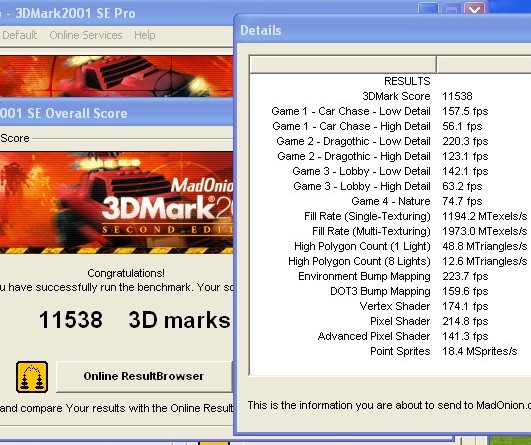Select Game 3 - Lobby - High Detail
The image size is (531, 445).
tap(362, 186)
